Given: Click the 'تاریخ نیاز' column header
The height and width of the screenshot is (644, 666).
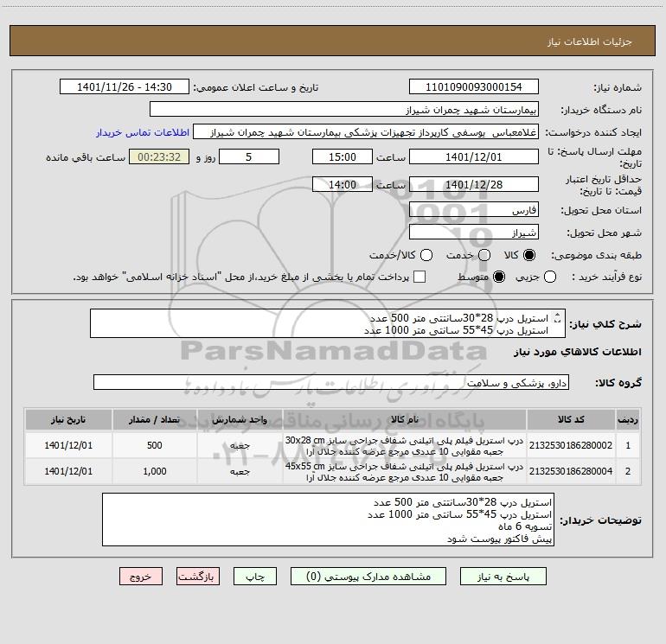Looking at the screenshot, I should (68, 419).
